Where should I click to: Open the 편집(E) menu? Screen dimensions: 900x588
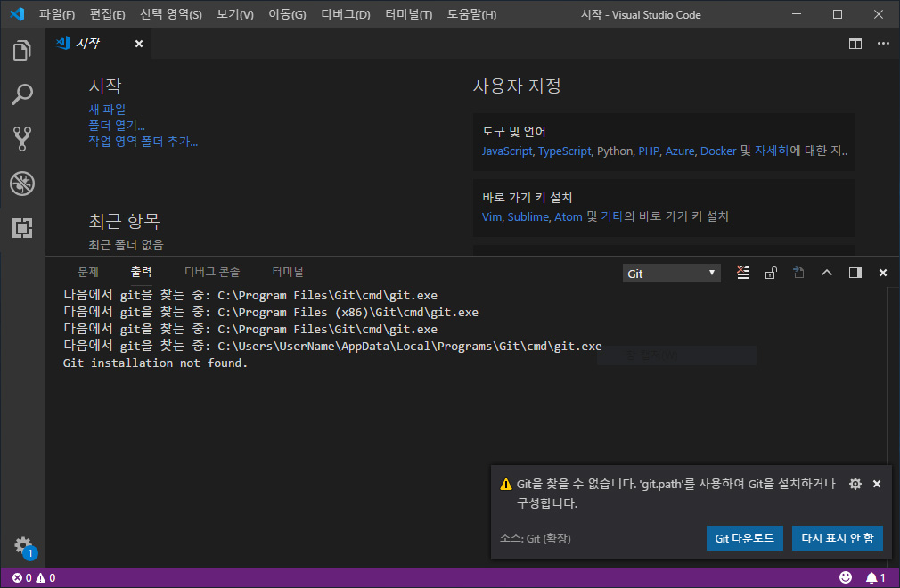[107, 14]
